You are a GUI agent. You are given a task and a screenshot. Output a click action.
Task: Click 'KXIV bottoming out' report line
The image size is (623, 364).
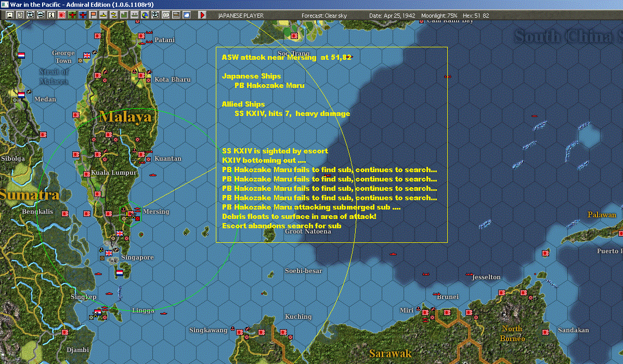coord(264,160)
